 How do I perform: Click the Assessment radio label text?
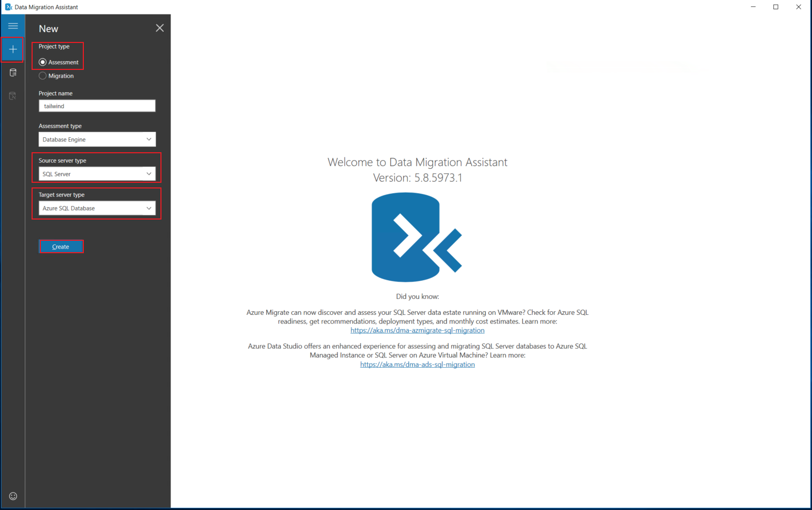63,62
